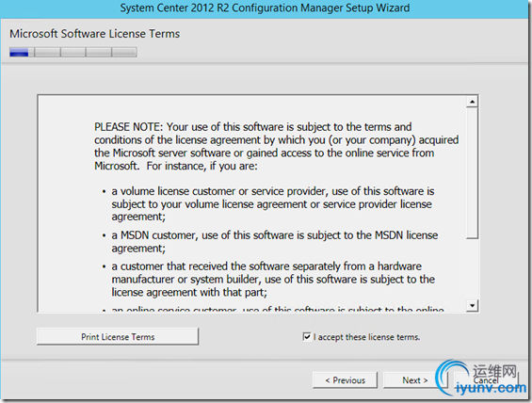Click the volume license customer bullet text
This screenshot has width=532, height=403.
273,204
